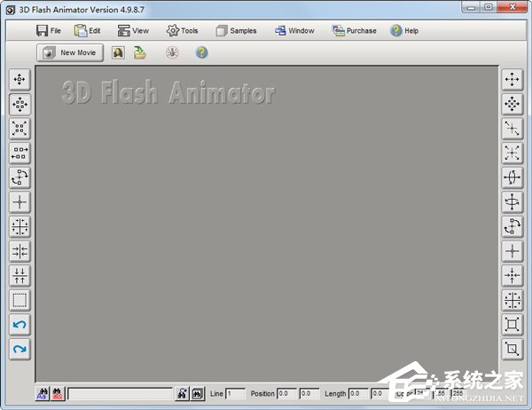The image size is (532, 410).
Task: Select the rotate-squares curved arrows tool, left column
Action: pyautogui.click(x=20, y=177)
